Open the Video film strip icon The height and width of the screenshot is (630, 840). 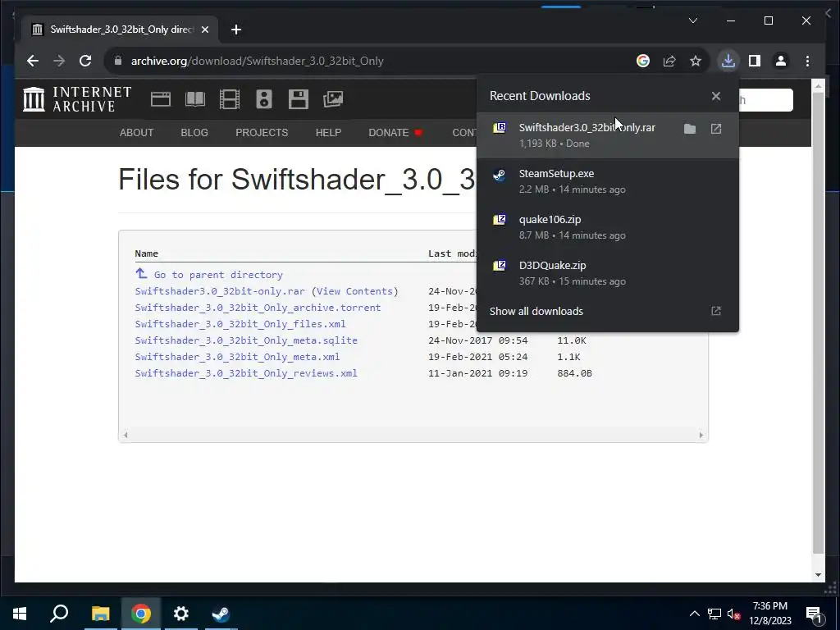point(230,99)
